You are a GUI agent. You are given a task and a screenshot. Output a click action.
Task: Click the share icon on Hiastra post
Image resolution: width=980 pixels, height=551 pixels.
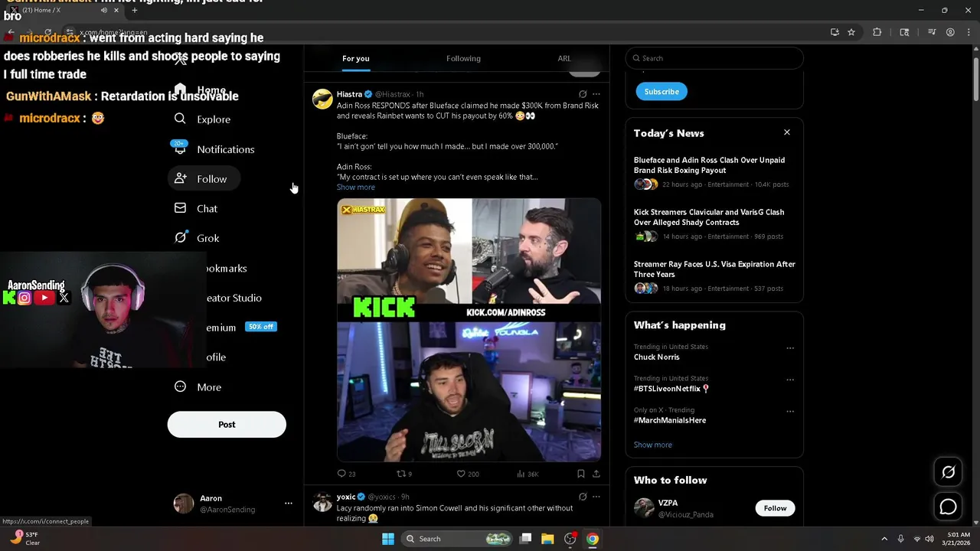point(596,474)
